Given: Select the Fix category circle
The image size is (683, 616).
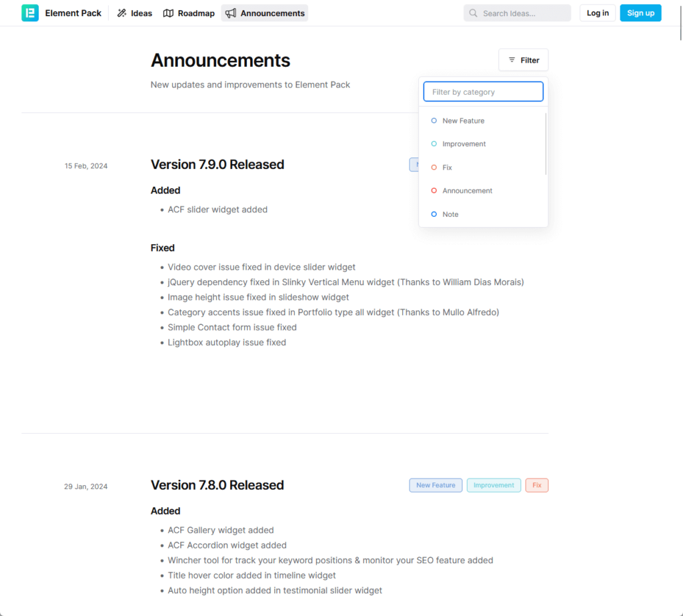Looking at the screenshot, I should click(434, 168).
